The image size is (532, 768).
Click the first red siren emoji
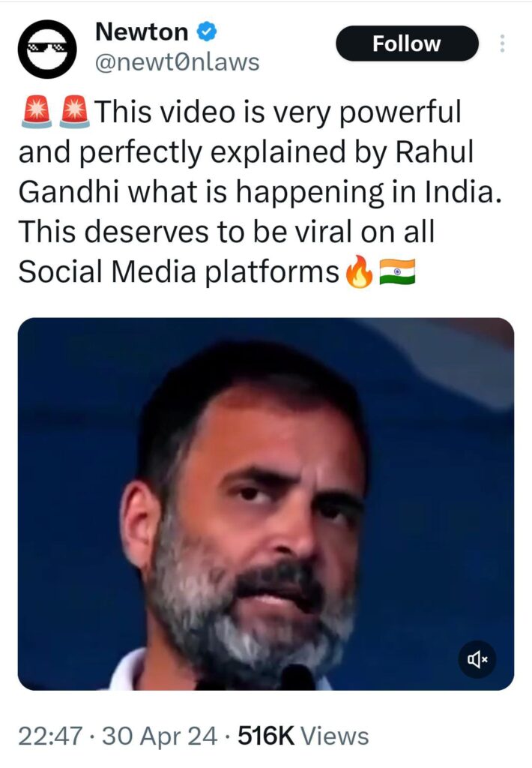pos(34,112)
